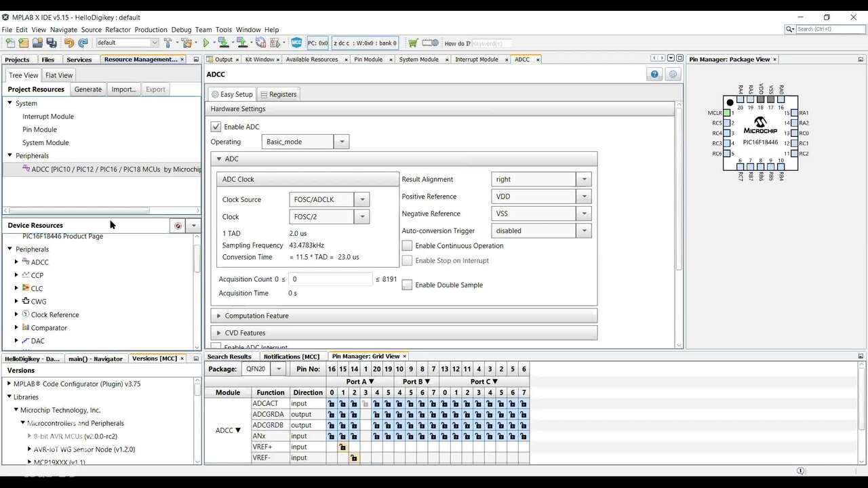Click the web browser toolbar icon
This screenshot has height=488, width=868.
click(430, 43)
